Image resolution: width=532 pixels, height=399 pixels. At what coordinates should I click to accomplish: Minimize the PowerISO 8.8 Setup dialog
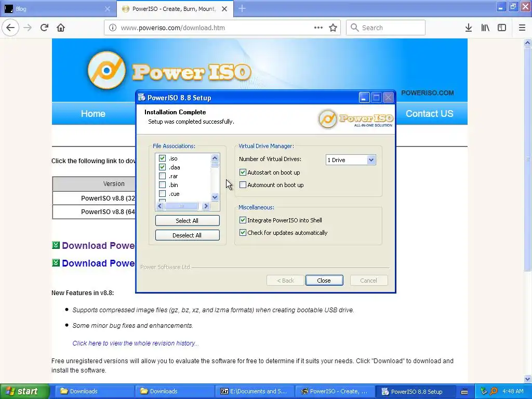tap(364, 98)
